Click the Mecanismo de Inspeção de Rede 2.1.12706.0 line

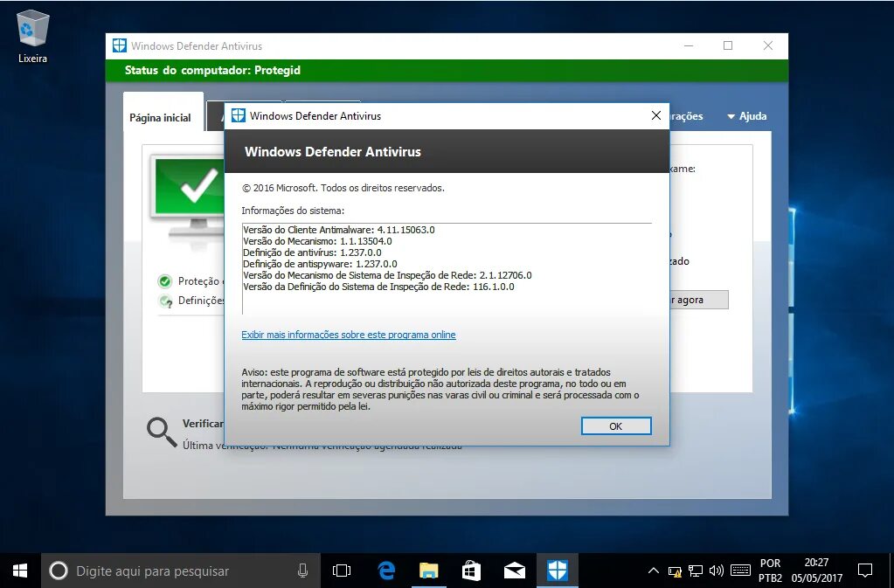coord(387,275)
